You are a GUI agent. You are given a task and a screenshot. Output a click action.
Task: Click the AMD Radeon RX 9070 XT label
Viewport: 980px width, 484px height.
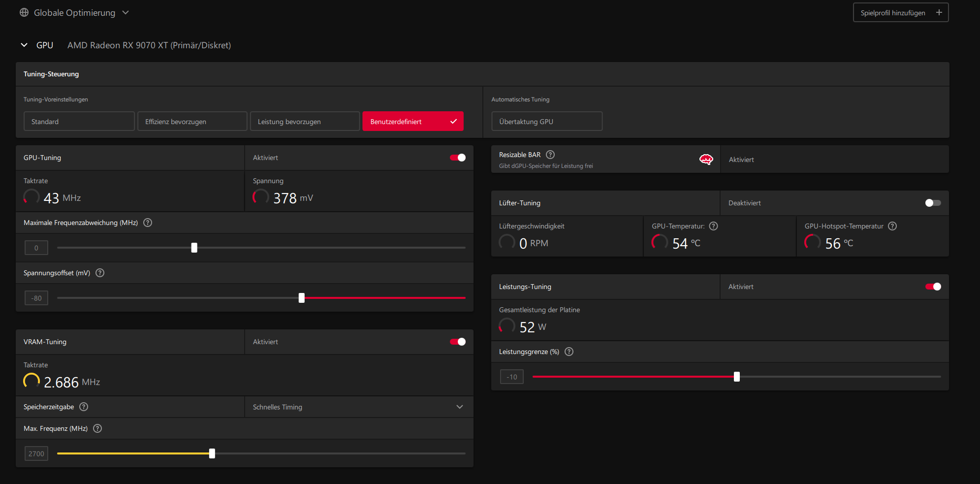[149, 45]
